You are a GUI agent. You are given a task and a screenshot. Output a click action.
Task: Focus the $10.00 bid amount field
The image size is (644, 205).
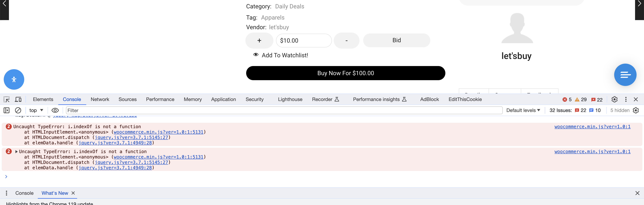coord(304,40)
